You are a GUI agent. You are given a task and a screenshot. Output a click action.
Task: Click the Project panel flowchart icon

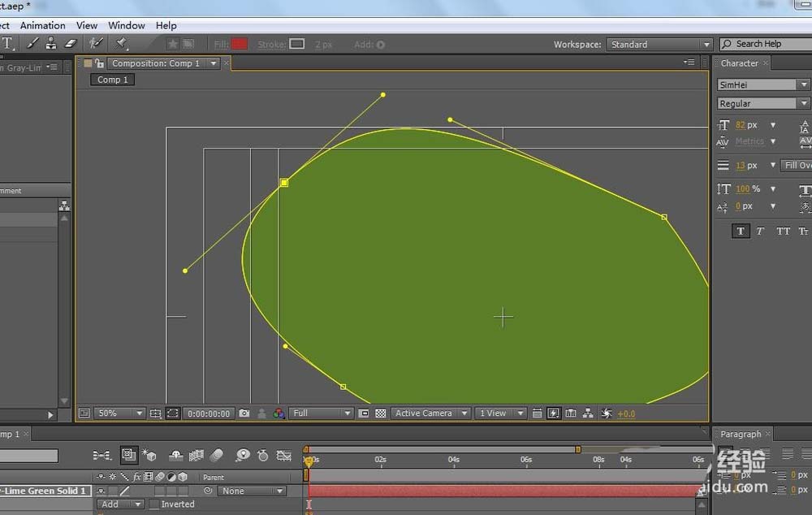tap(64, 206)
